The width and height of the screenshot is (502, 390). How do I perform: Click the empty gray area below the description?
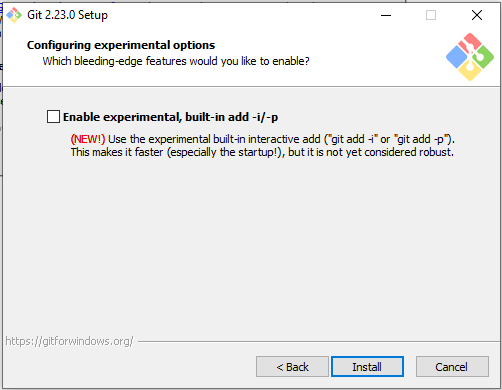point(250,247)
